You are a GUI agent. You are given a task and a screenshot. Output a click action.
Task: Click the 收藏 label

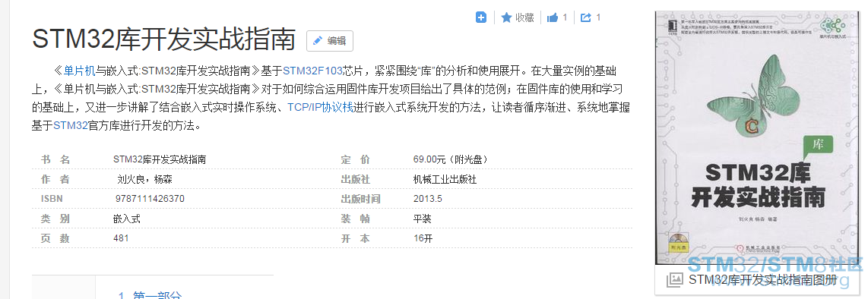point(524,17)
